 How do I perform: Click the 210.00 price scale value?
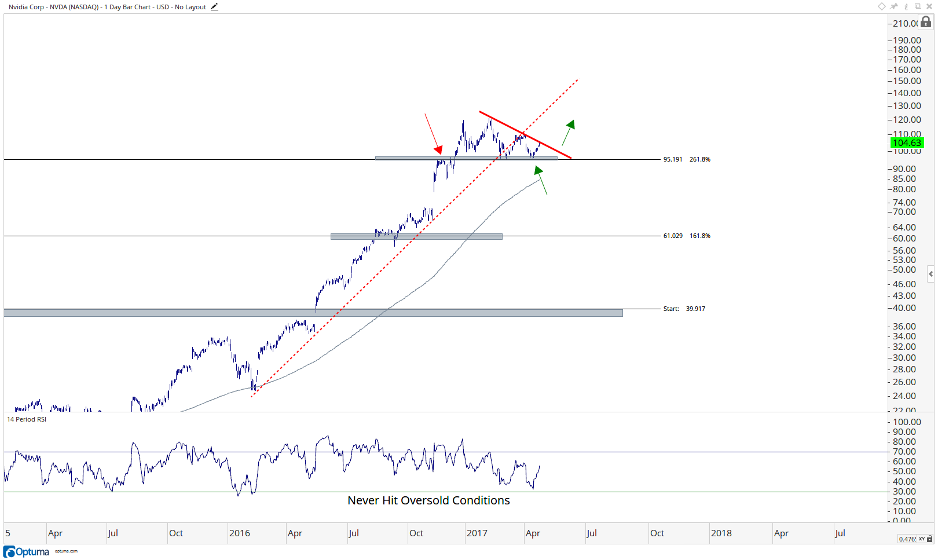906,24
